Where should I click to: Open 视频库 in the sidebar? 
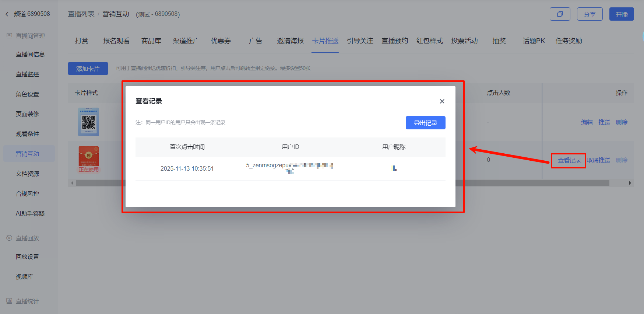24,276
